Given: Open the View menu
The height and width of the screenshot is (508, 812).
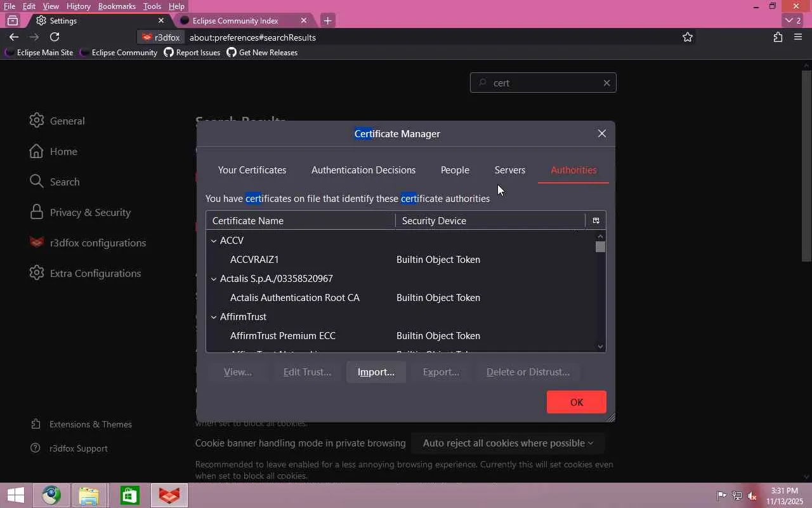Looking at the screenshot, I should 51,6.
